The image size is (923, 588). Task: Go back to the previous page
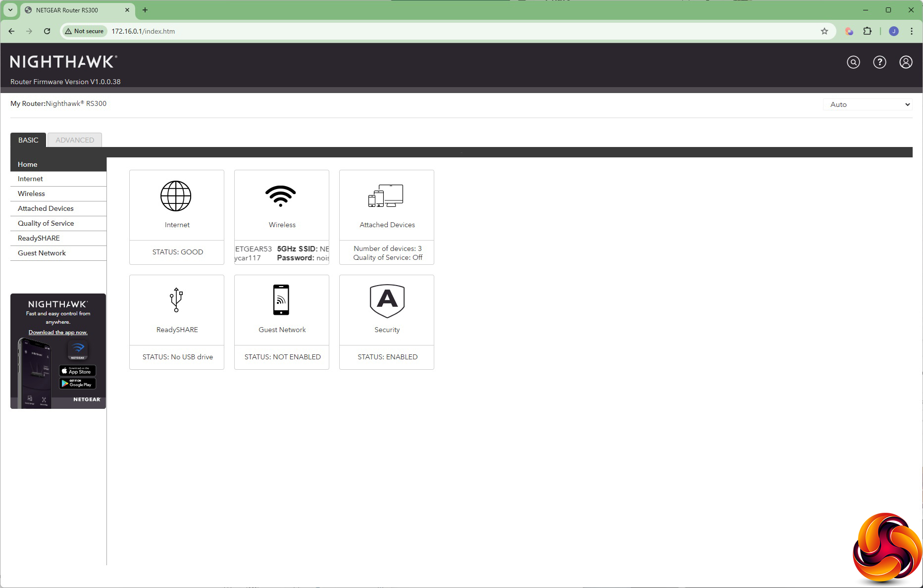point(11,31)
